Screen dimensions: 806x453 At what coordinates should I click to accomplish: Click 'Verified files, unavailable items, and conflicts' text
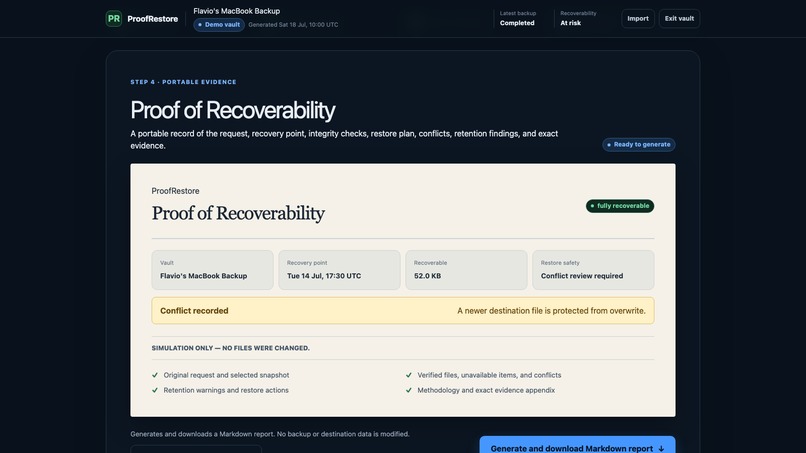489,375
